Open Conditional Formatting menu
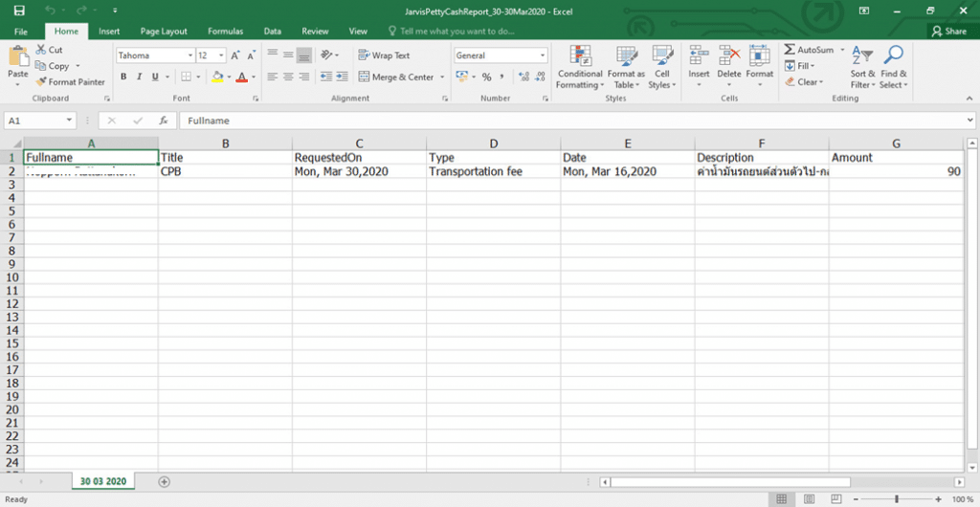 click(x=580, y=67)
